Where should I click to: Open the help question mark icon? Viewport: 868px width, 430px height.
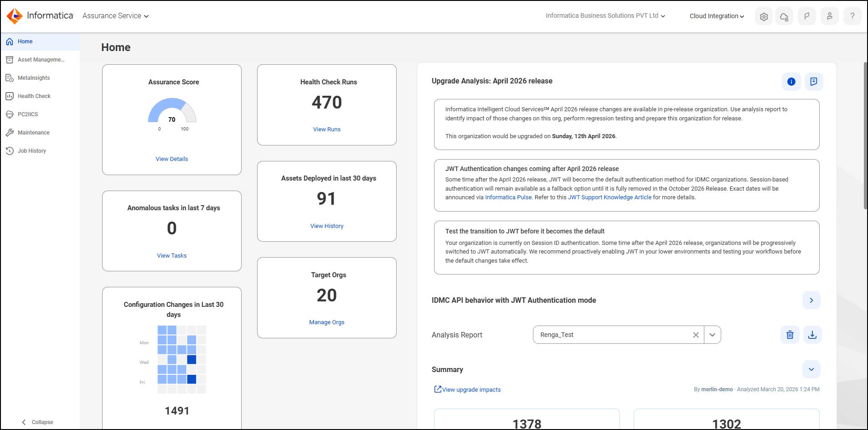852,16
